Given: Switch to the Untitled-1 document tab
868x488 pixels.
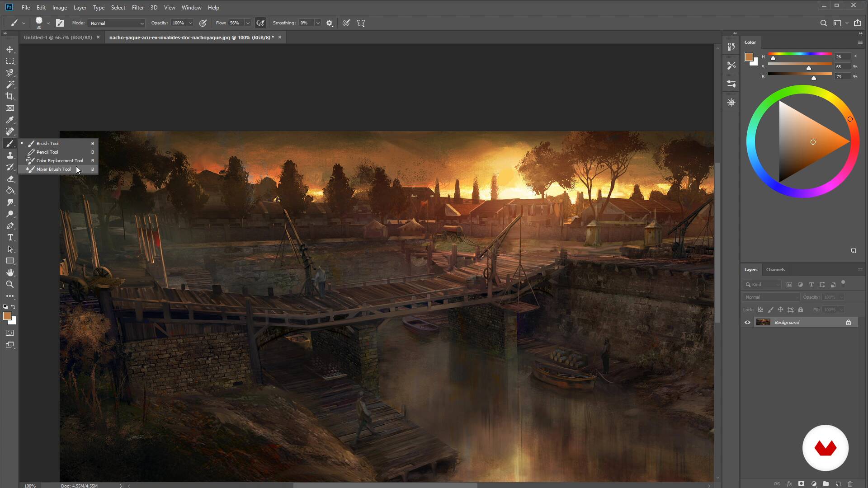Looking at the screenshot, I should point(58,38).
